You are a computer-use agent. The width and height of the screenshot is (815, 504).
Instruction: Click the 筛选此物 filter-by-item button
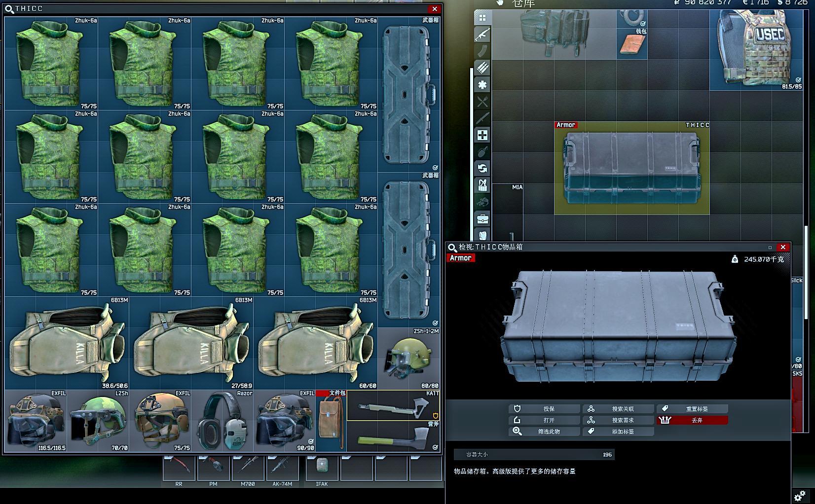tap(544, 432)
